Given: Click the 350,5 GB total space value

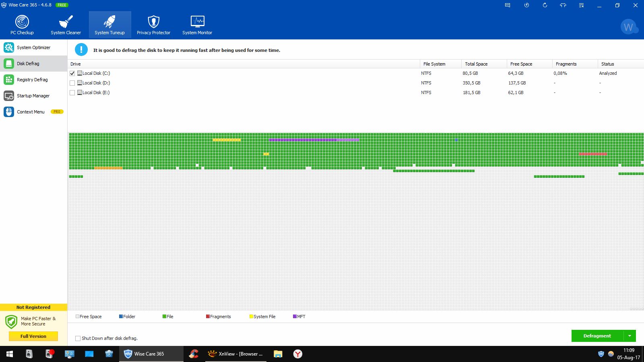Looking at the screenshot, I should (471, 83).
